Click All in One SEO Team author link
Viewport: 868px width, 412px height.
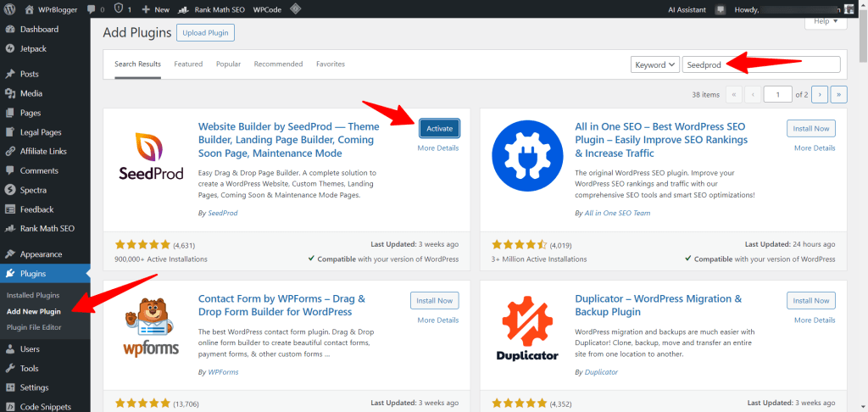click(x=617, y=213)
